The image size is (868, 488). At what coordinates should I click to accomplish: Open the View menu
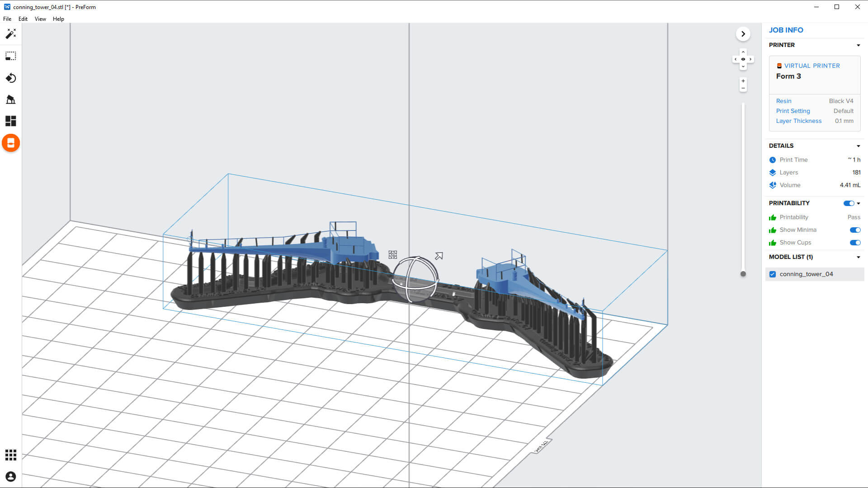[x=40, y=19]
